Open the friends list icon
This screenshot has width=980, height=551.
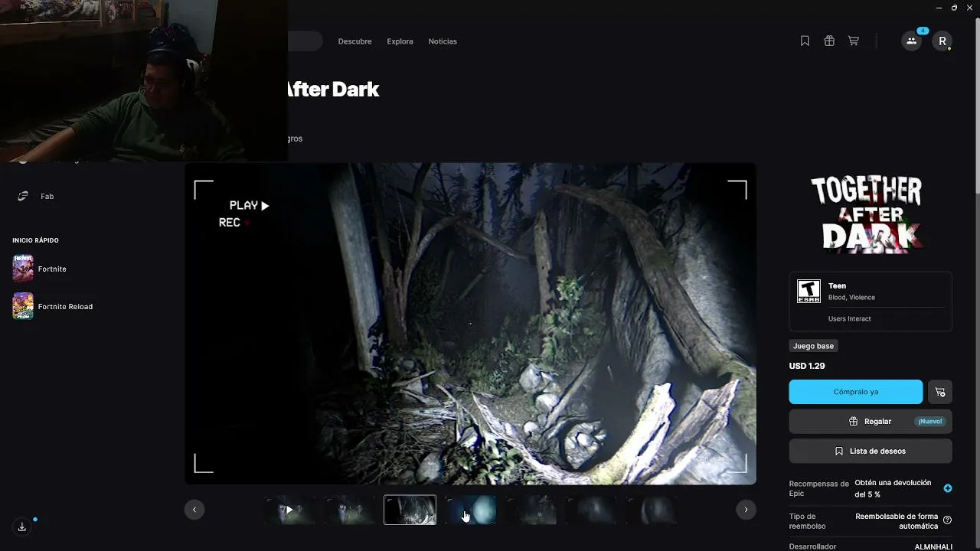pyautogui.click(x=911, y=41)
